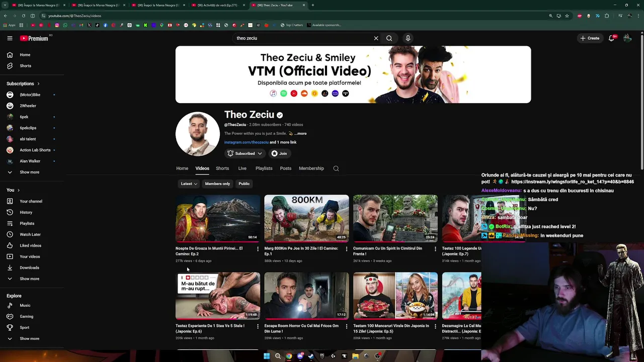The width and height of the screenshot is (644, 362).
Task: Open the Membership tab
Action: coord(311,168)
